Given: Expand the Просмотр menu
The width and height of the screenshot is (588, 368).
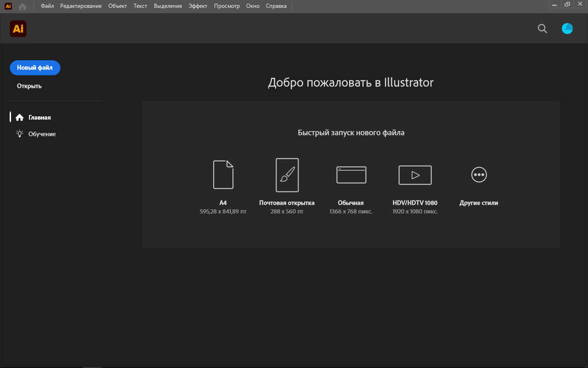Looking at the screenshot, I should tap(227, 6).
